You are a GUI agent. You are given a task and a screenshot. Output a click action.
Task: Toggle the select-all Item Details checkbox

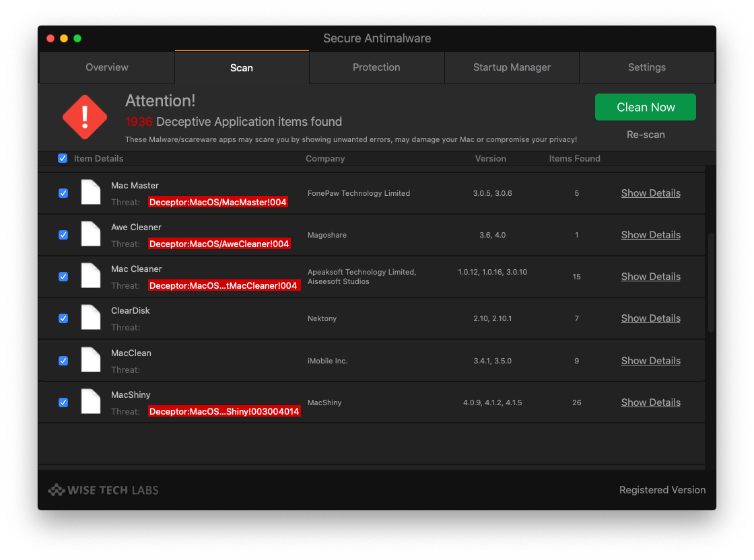click(63, 158)
